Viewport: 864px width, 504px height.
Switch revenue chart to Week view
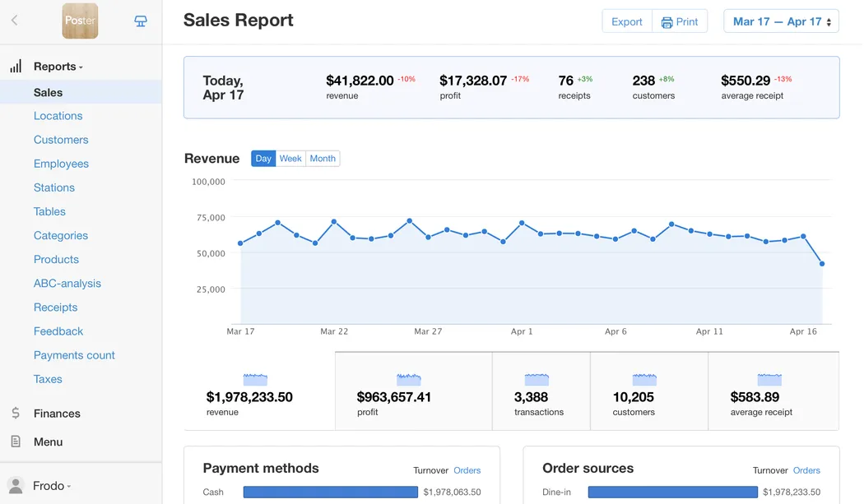[x=290, y=158]
